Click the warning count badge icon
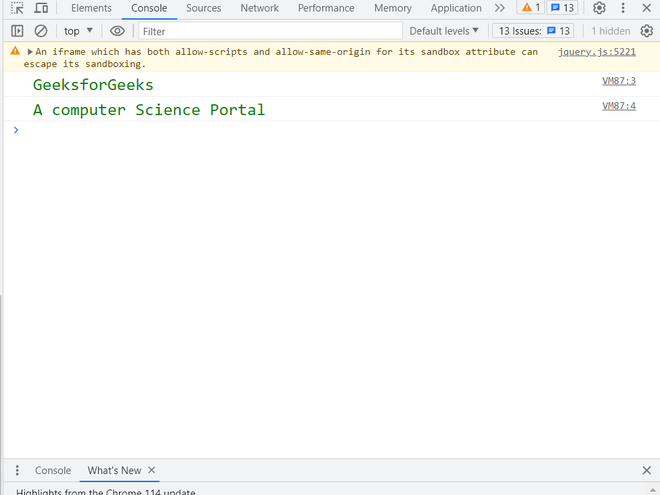Viewport: 660px width, 495px height. 531,8
